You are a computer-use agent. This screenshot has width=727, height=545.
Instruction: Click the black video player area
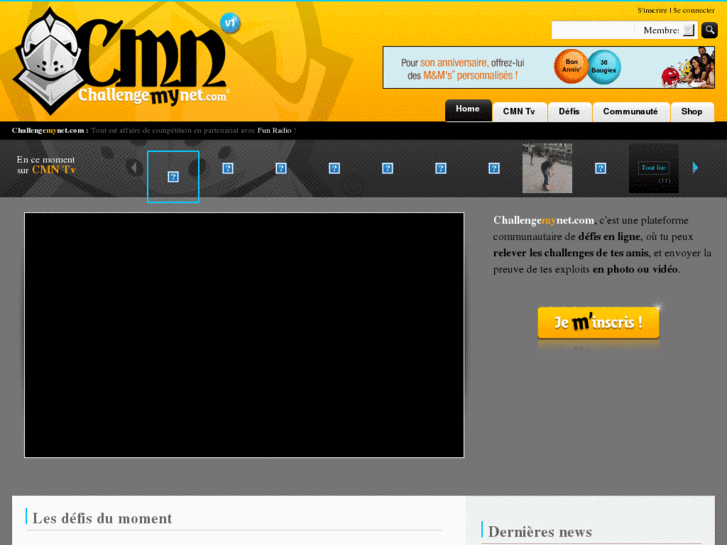(x=244, y=335)
